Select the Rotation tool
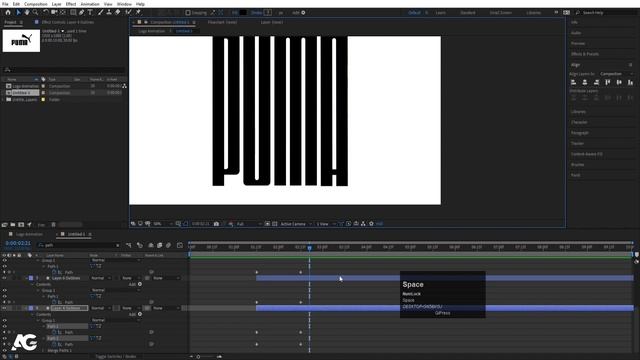Screen dimensions: 640x360 [x=45, y=13]
